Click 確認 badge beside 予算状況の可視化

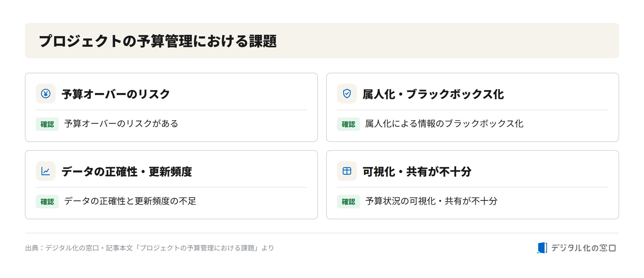pos(348,202)
